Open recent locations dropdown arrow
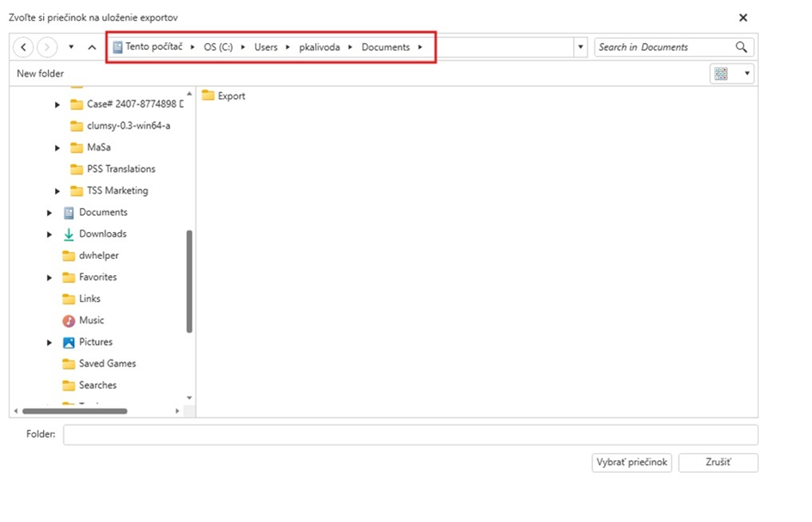The width and height of the screenshot is (812, 522). [x=71, y=47]
